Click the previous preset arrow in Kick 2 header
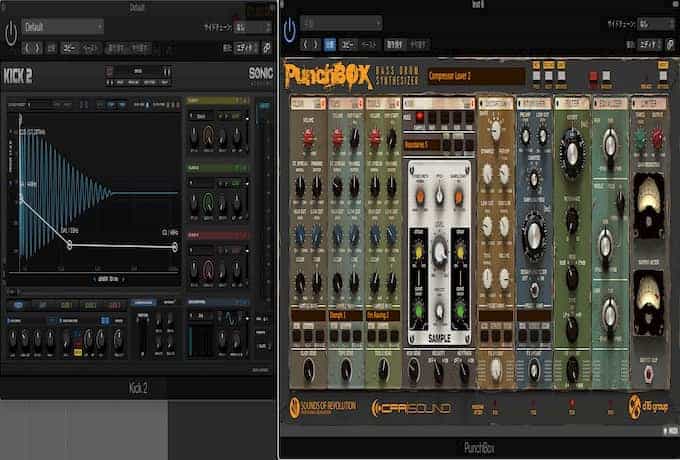 (27, 48)
